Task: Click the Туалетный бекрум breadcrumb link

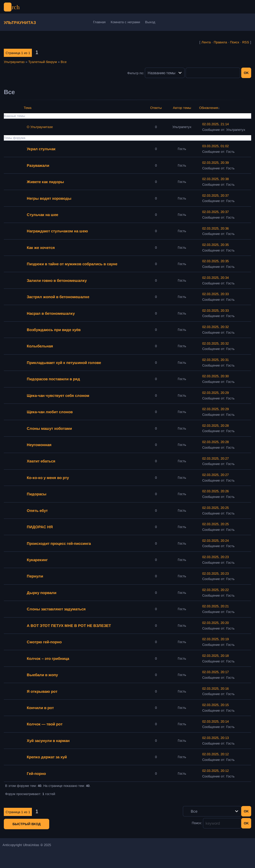Action: point(42,62)
